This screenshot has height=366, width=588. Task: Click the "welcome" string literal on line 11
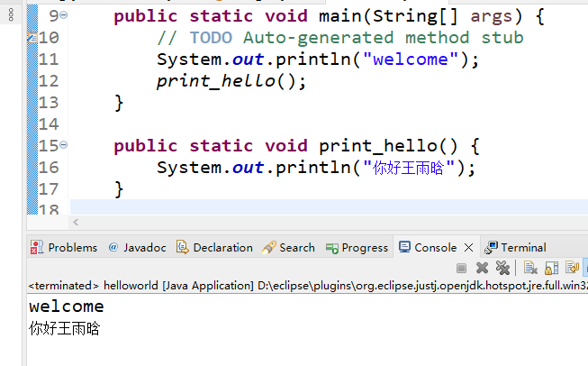[411, 59]
